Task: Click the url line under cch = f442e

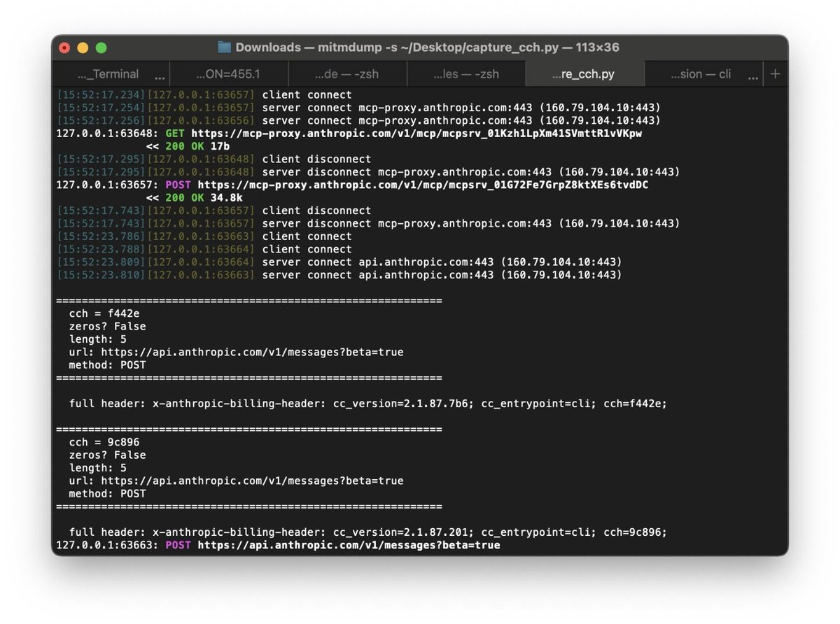Action: [x=236, y=352]
